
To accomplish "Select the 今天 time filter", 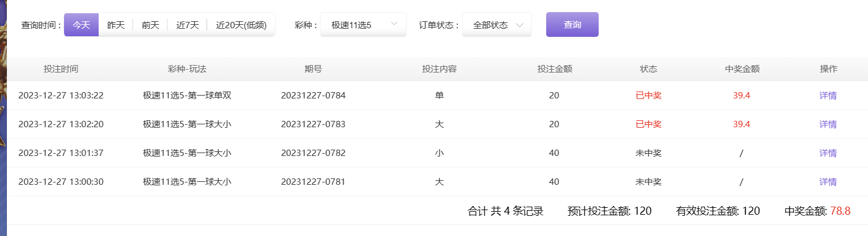I will tap(81, 25).
